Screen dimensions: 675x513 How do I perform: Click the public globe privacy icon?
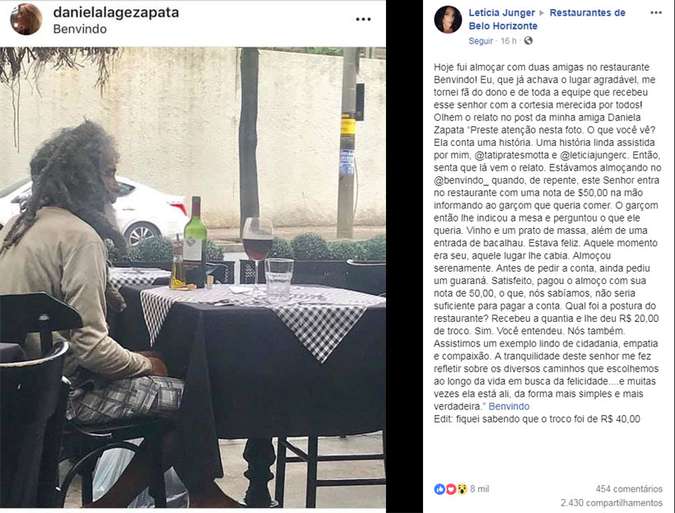[x=528, y=40]
